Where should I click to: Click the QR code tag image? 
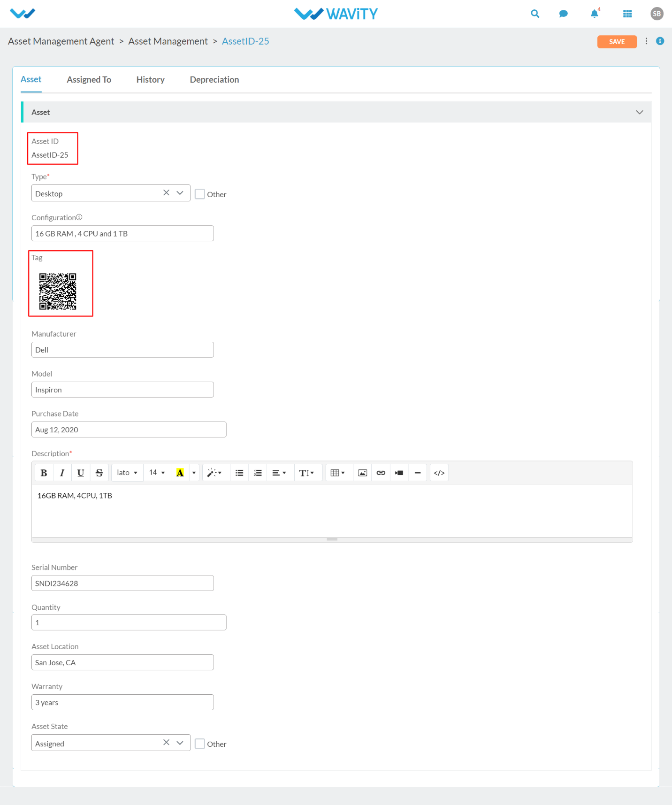(x=58, y=292)
